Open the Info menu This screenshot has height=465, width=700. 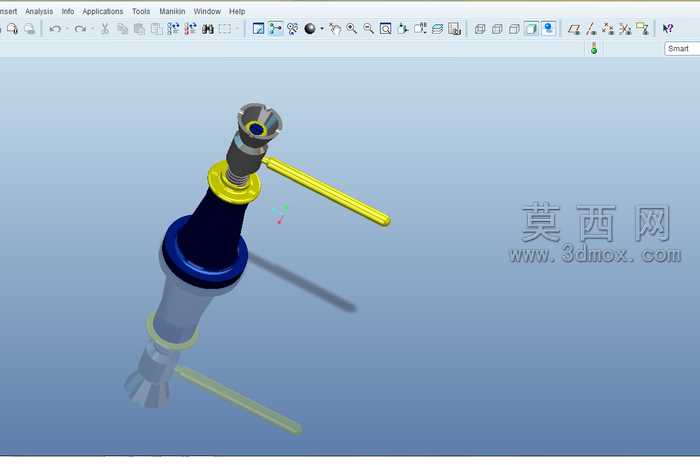68,12
